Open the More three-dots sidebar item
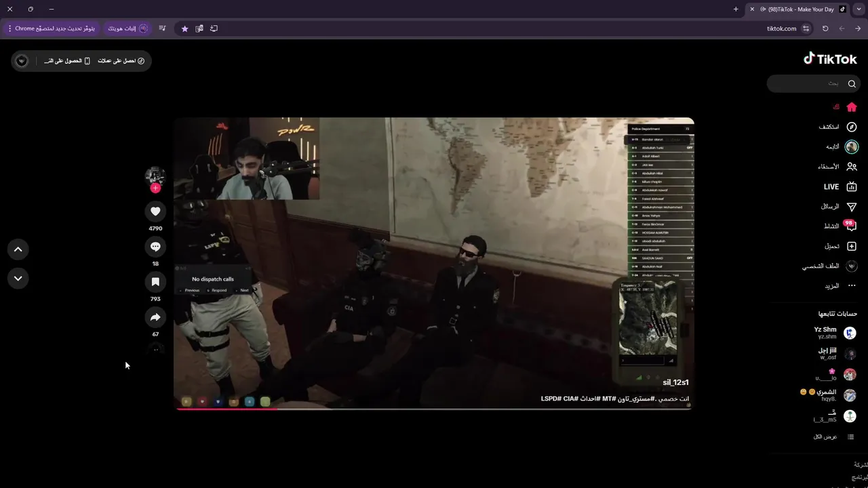 [852, 286]
